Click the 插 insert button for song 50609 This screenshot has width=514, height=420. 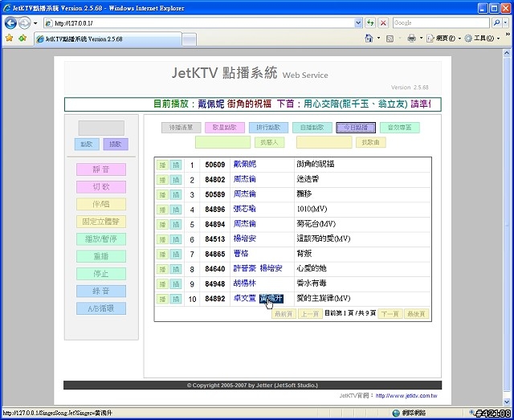click(x=176, y=165)
